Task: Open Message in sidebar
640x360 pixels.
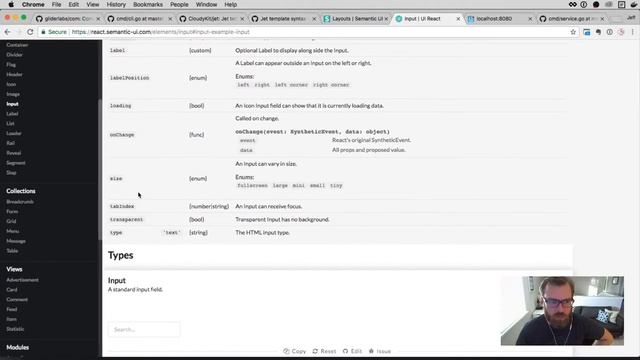Action: (16, 241)
